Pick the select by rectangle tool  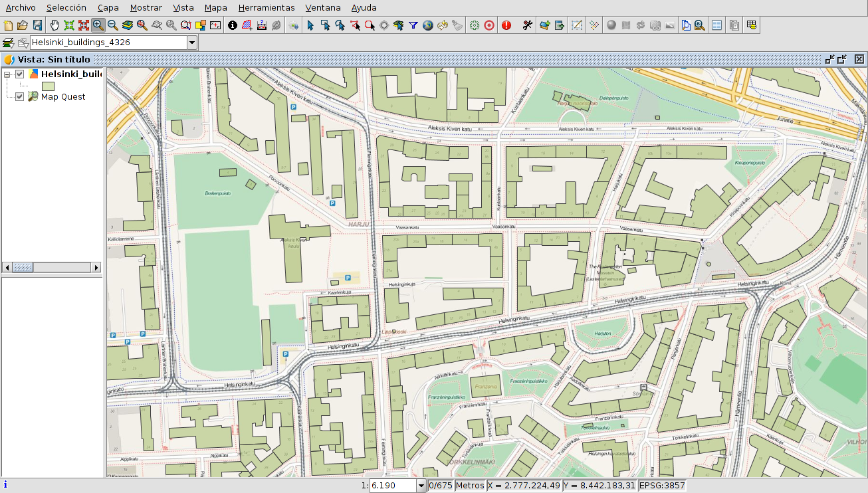coord(325,25)
